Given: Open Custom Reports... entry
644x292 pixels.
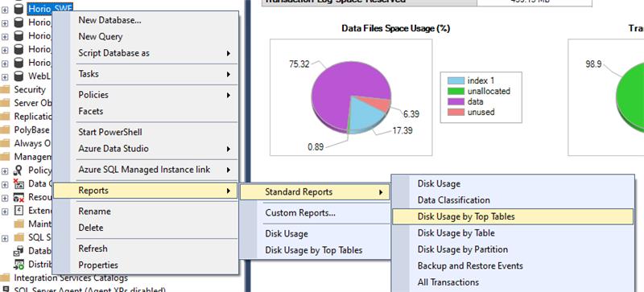Looking at the screenshot, I should pos(315,212).
